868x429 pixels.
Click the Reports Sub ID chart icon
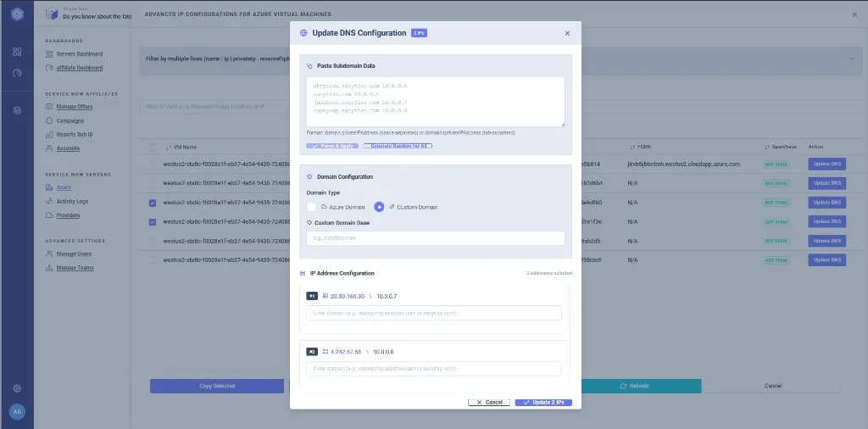[x=49, y=135]
